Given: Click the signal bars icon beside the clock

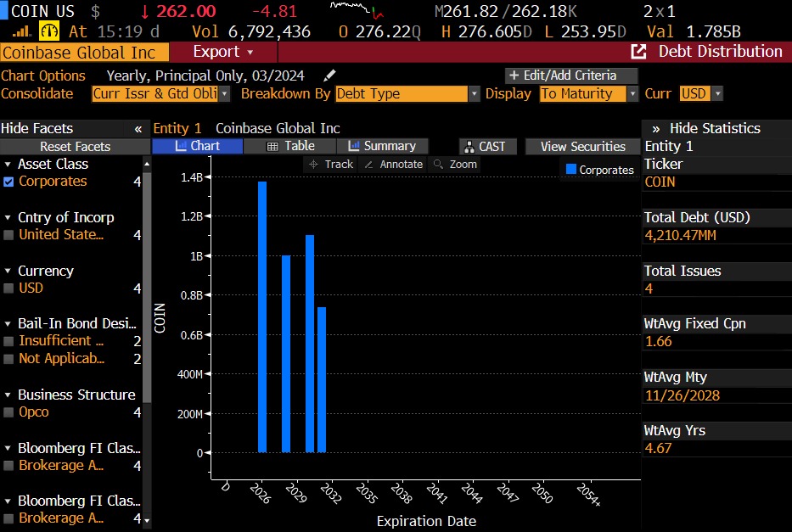Looking at the screenshot, I should click(x=21, y=31).
